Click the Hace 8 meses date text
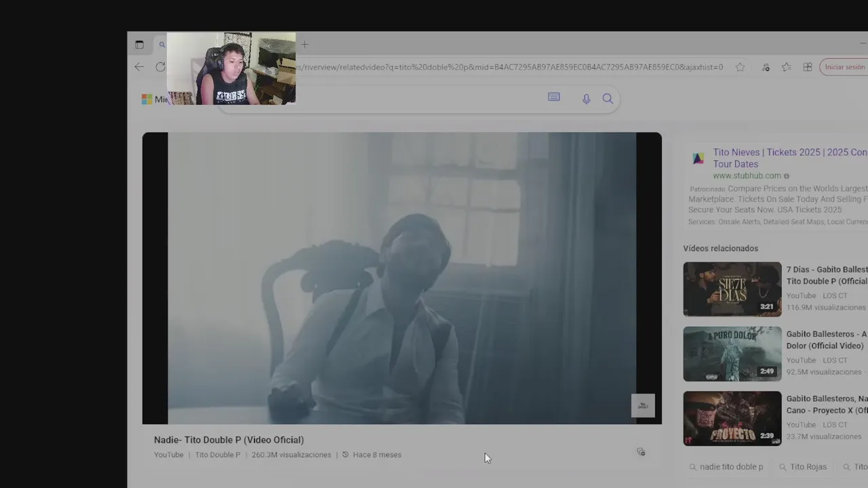The height and width of the screenshot is (488, 868). (377, 455)
